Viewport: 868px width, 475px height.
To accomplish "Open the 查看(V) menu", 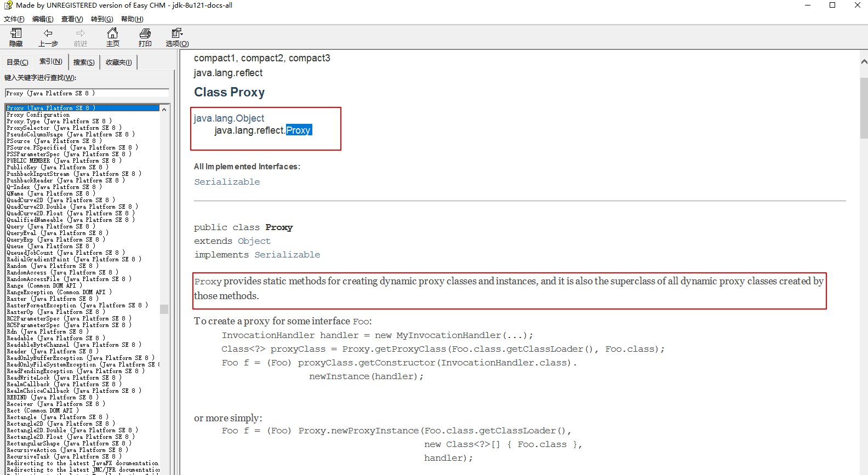I will 72,19.
